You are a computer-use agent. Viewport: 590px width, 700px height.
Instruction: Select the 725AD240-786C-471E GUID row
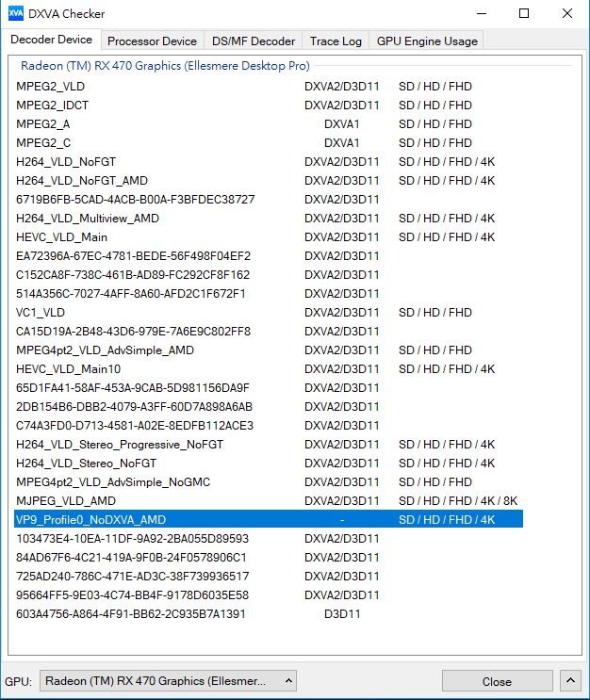[269, 577]
